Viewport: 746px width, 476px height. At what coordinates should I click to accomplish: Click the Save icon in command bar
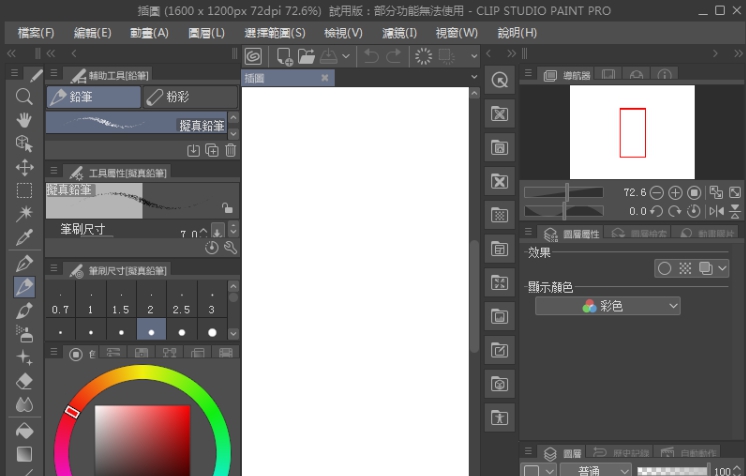tap(328, 57)
